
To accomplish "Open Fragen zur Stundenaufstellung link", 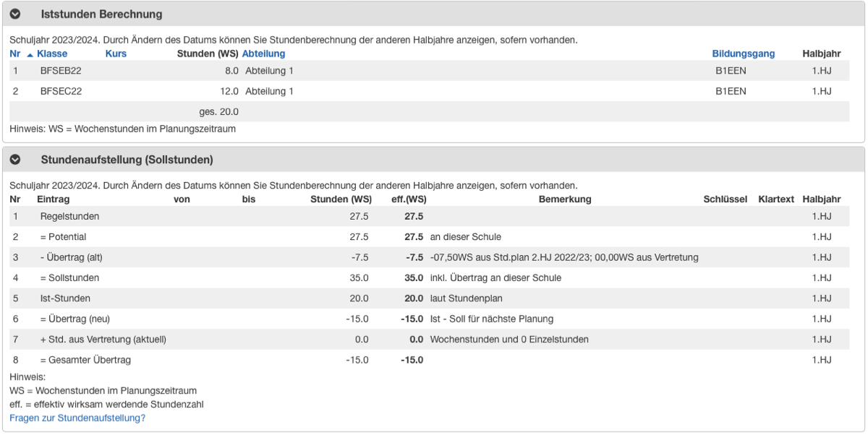I will (x=77, y=418).
